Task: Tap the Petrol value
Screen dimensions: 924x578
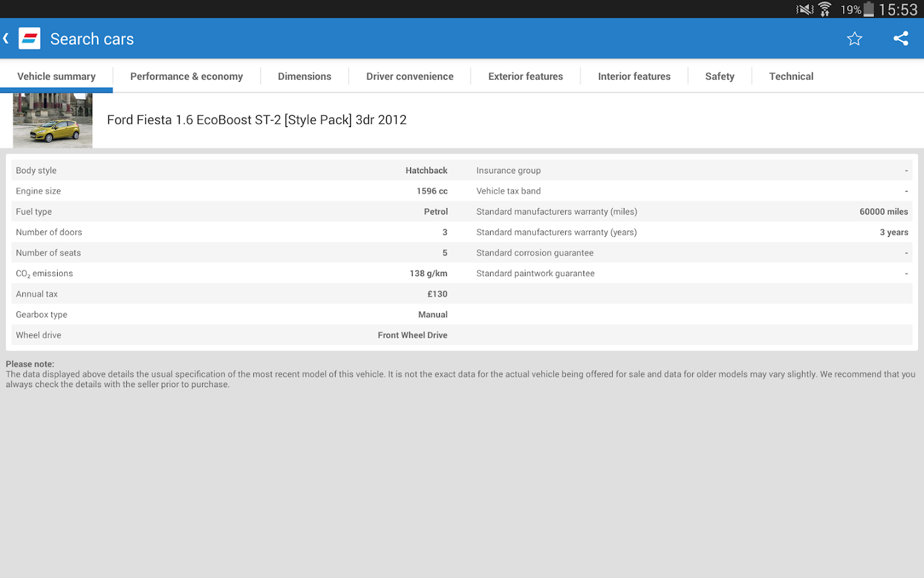Action: click(x=436, y=211)
